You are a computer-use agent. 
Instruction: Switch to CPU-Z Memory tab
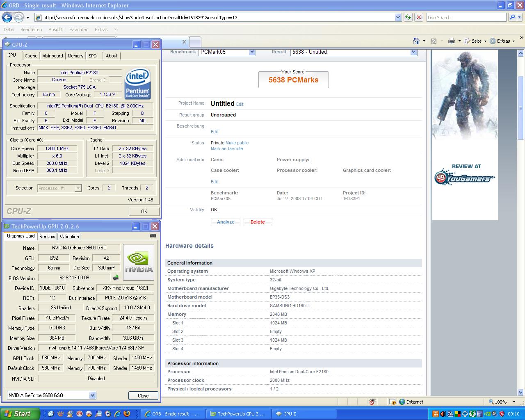click(75, 56)
